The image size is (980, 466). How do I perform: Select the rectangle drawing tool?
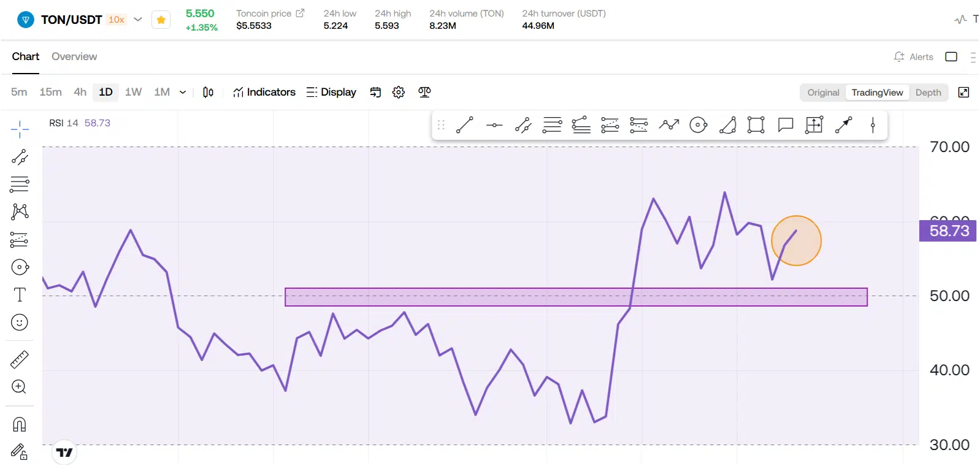click(x=756, y=125)
